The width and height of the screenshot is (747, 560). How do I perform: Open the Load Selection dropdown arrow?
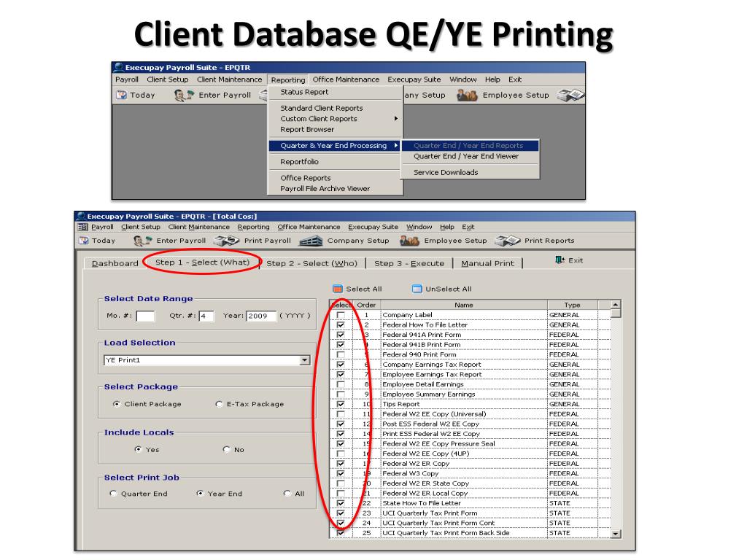pyautogui.click(x=305, y=360)
